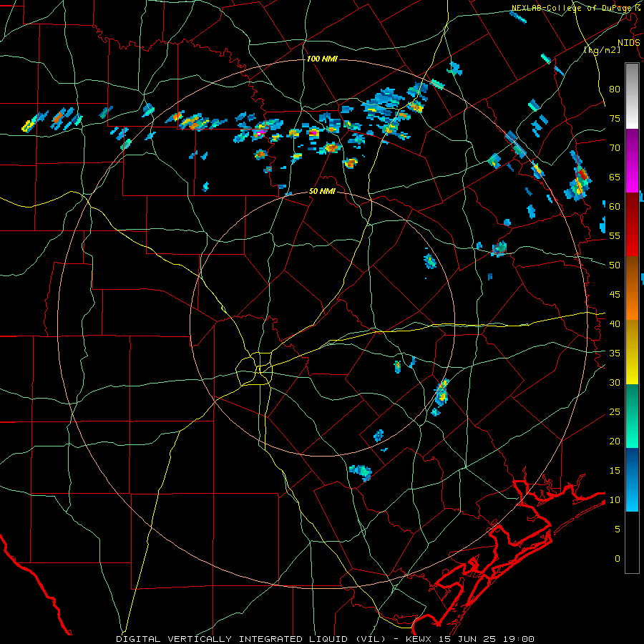Viewport: 644px width, 644px height.
Task: Click the legend value "70"
Action: (615, 148)
